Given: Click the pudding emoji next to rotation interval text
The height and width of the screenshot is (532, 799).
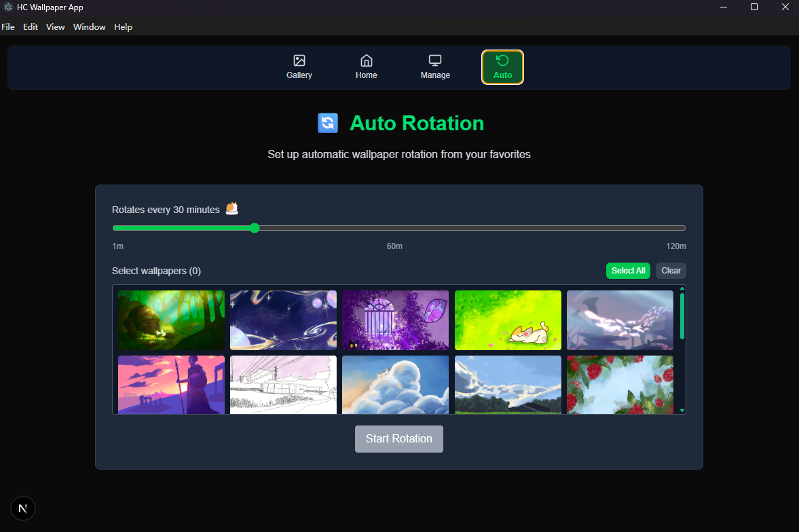Looking at the screenshot, I should (231, 208).
